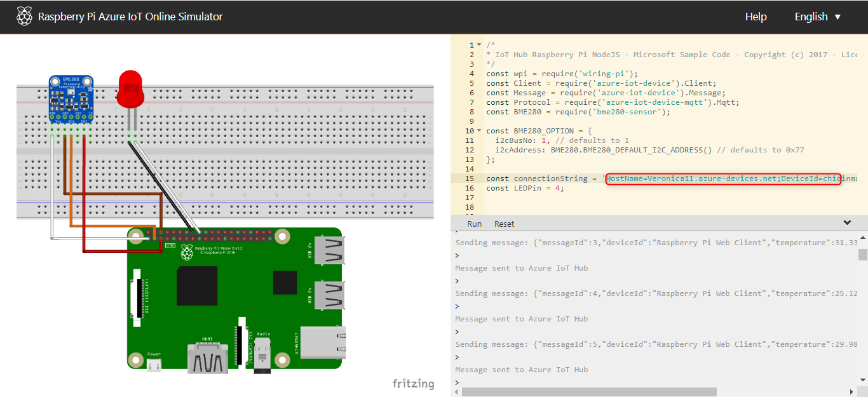Open the Help menu
868x397 pixels.
tap(756, 17)
